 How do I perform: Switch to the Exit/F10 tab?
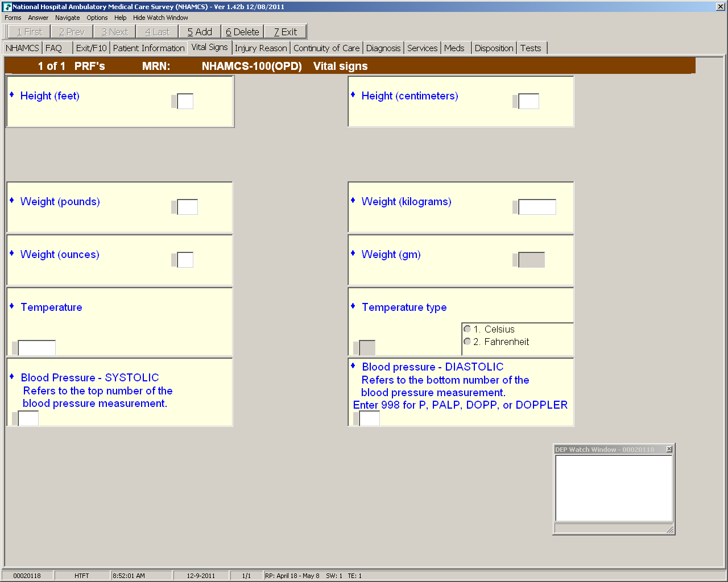92,48
